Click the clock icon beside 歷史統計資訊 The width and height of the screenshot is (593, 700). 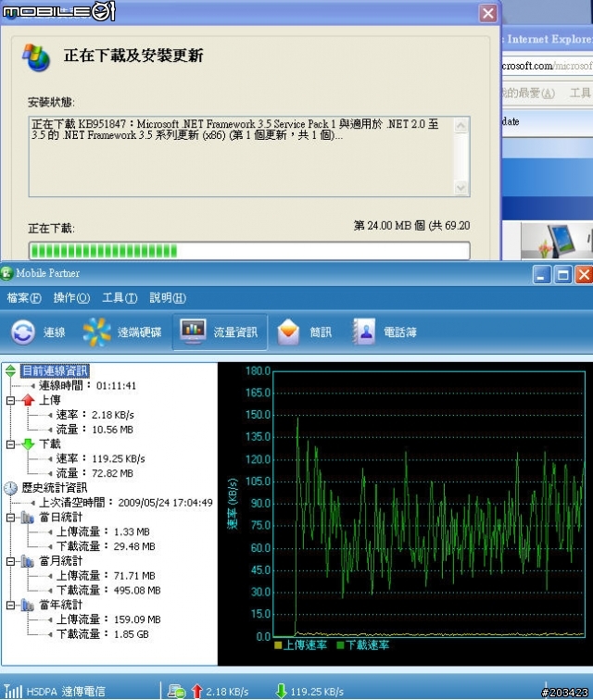pyautogui.click(x=11, y=488)
